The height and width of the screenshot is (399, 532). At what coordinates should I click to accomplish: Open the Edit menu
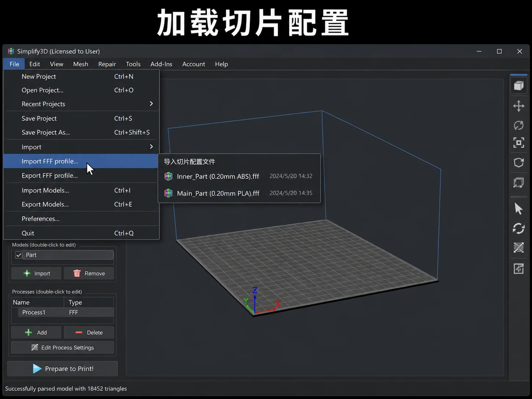[35, 64]
